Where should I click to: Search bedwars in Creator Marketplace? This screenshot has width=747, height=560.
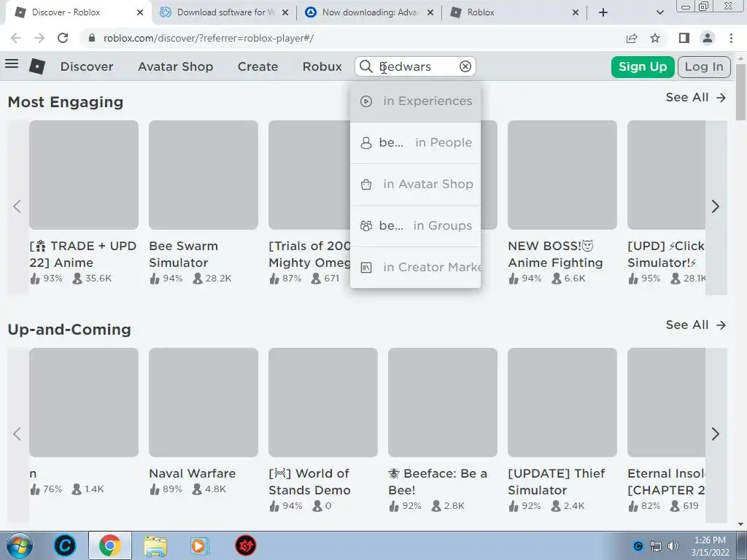(415, 267)
